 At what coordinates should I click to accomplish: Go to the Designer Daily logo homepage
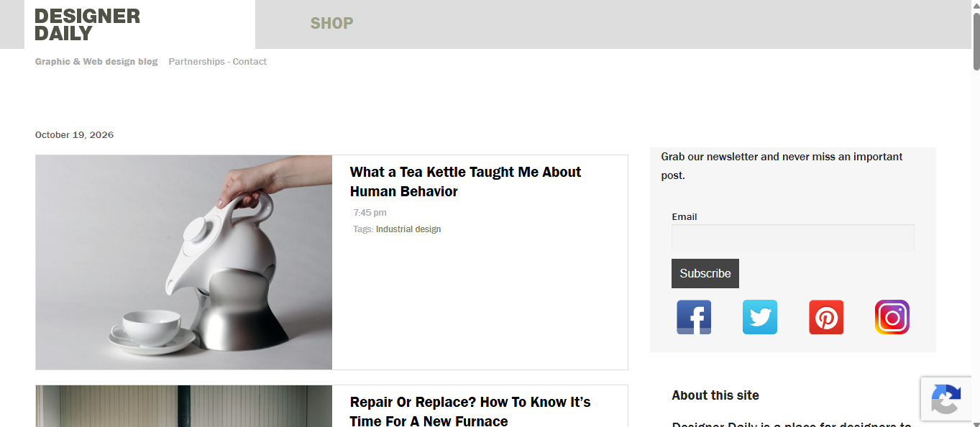pos(88,25)
